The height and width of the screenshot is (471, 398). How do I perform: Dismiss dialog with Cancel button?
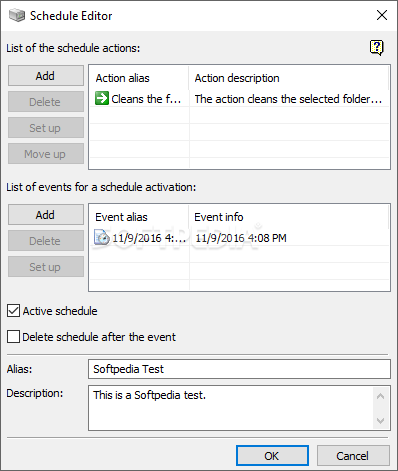pos(353,456)
